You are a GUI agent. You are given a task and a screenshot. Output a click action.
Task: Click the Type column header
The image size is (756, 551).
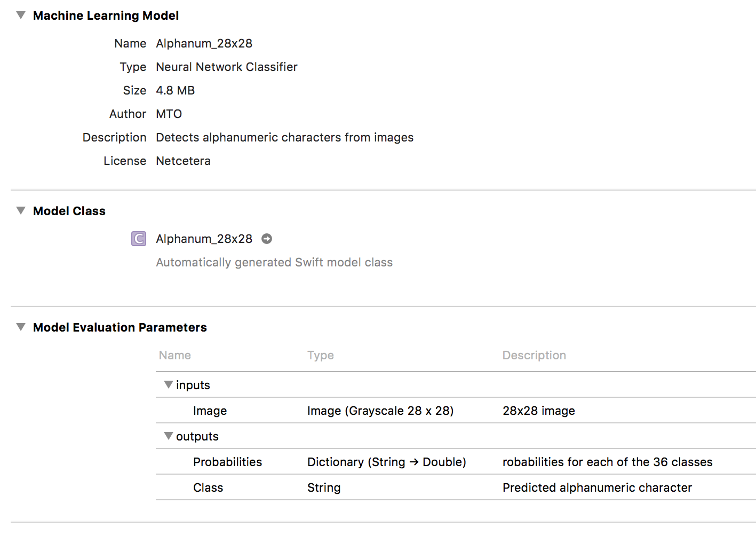point(320,356)
